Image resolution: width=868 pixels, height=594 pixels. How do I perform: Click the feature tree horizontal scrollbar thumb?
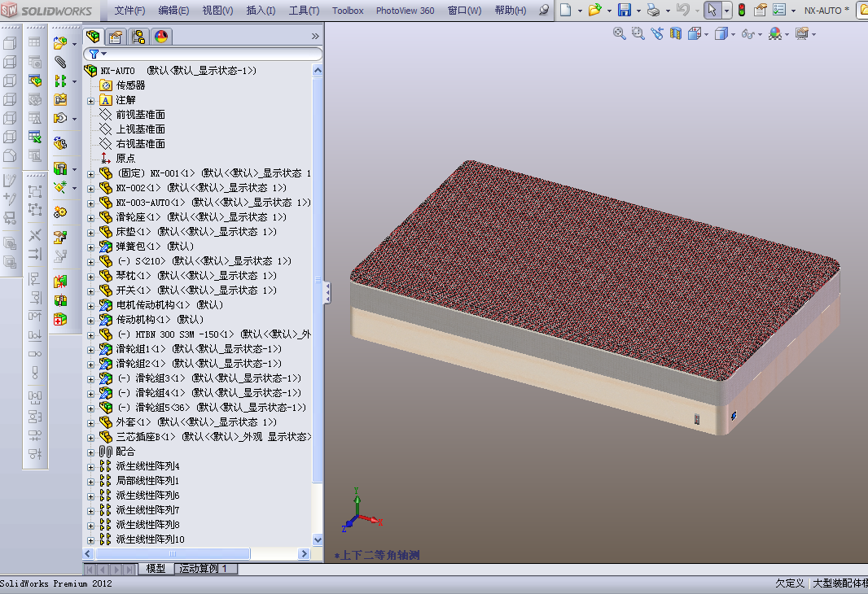point(173,553)
